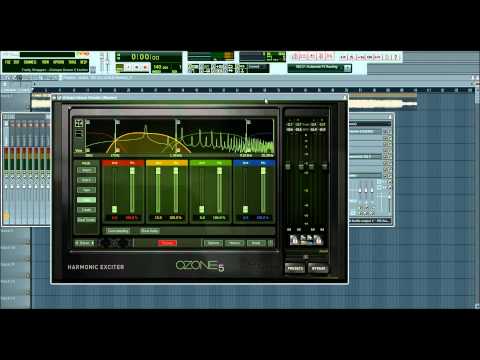Click the 0:00 song time display
This screenshot has width=480, height=360.
[146, 57]
